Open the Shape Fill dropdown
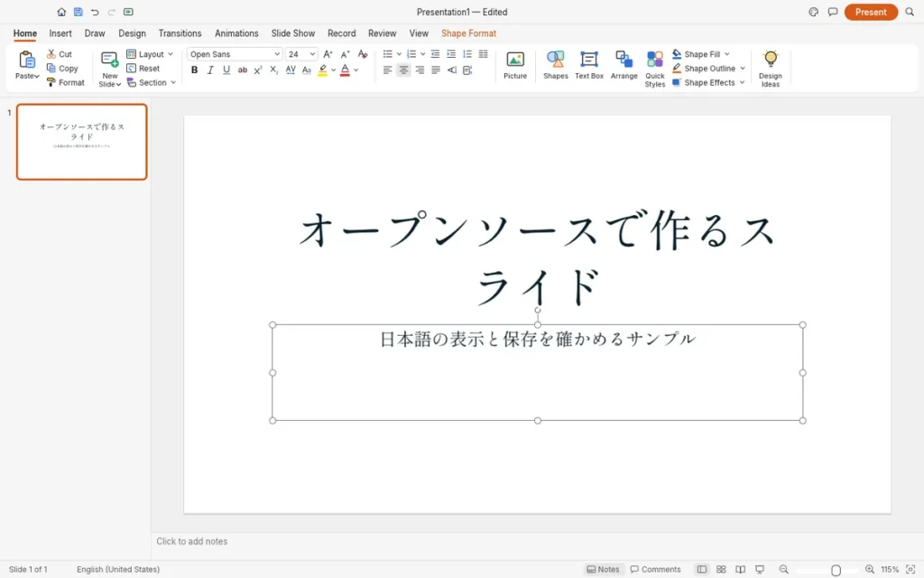Image resolution: width=924 pixels, height=578 pixels. pos(701,54)
